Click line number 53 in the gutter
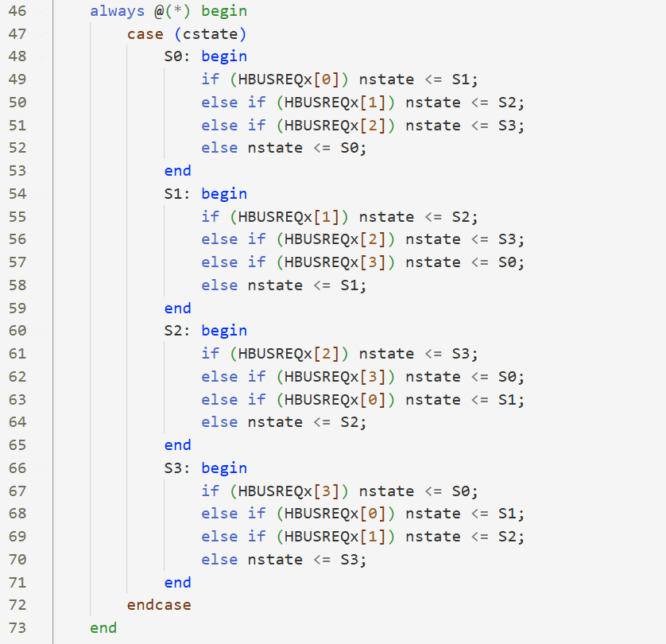Screen dimensions: 666x644 (x=17, y=171)
